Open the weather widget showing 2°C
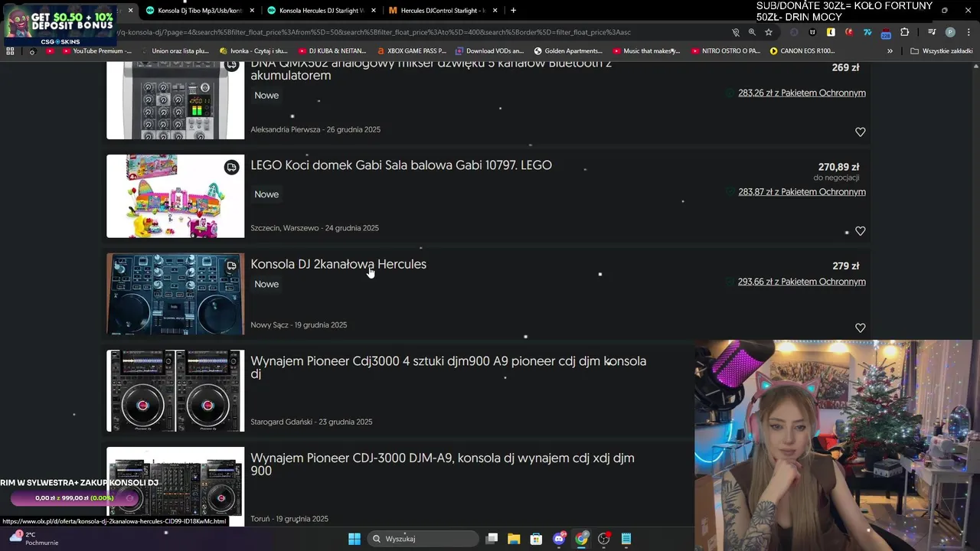The image size is (980, 551). tap(32, 538)
